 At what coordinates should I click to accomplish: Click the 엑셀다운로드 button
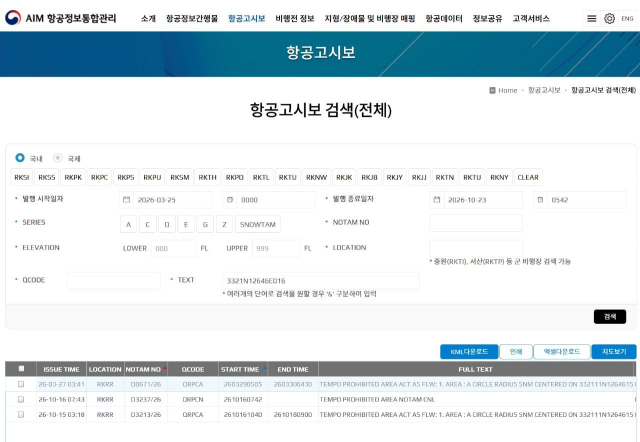click(562, 352)
